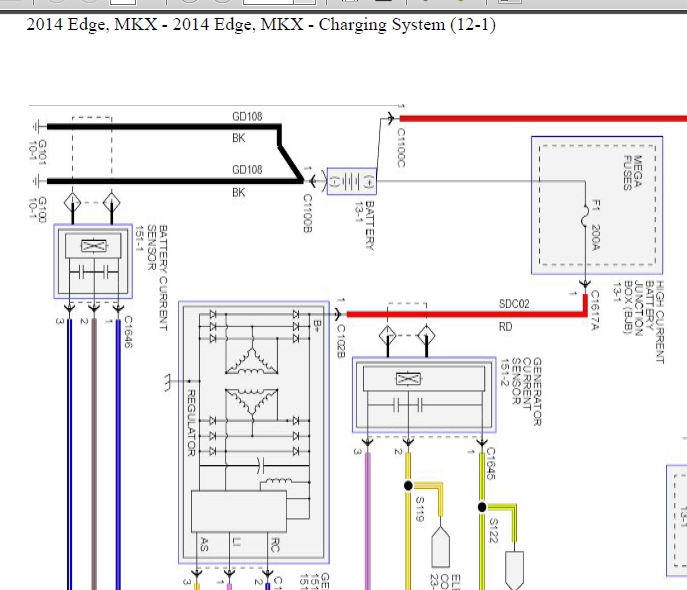The image size is (687, 590).
Task: Click the RD wire color label
Action: (505, 327)
